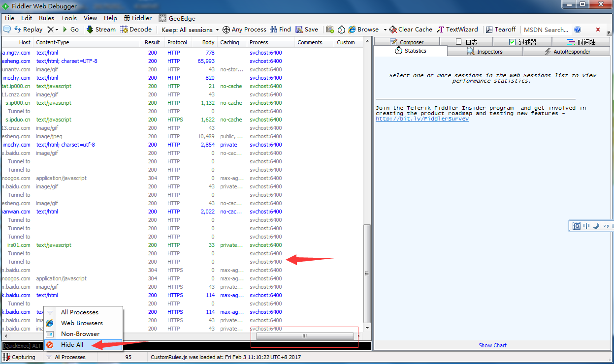The image size is (614, 364).
Task: Click Clear Cache toolbar button
Action: click(411, 30)
